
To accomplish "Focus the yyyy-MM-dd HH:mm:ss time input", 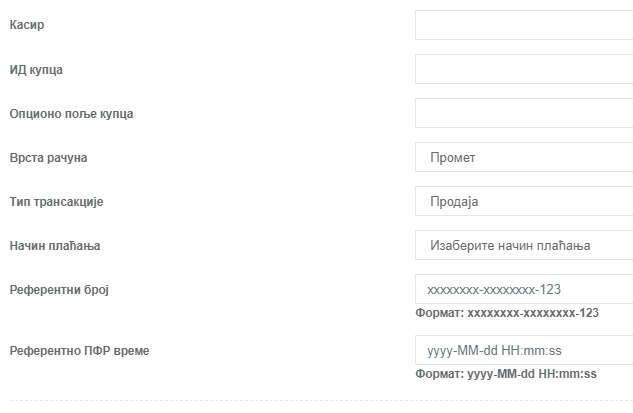I will pyautogui.click(x=524, y=350).
